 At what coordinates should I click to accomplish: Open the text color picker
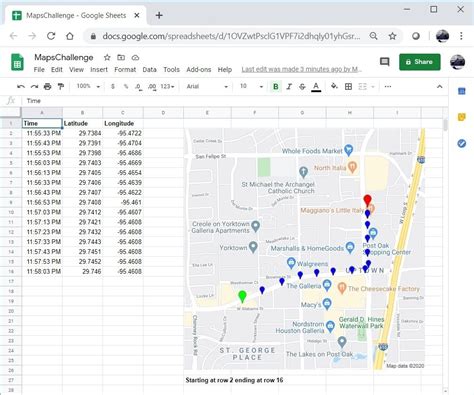pos(316,87)
